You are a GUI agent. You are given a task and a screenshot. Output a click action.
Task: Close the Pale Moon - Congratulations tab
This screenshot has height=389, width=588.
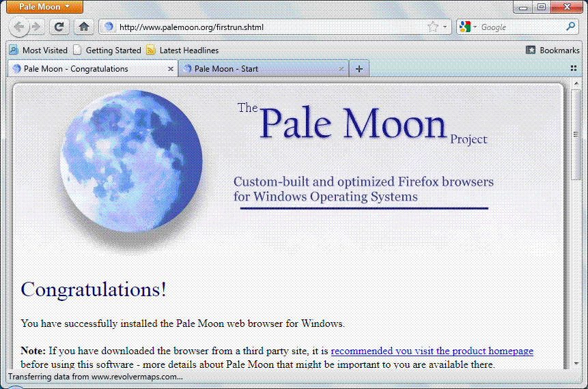coord(171,69)
